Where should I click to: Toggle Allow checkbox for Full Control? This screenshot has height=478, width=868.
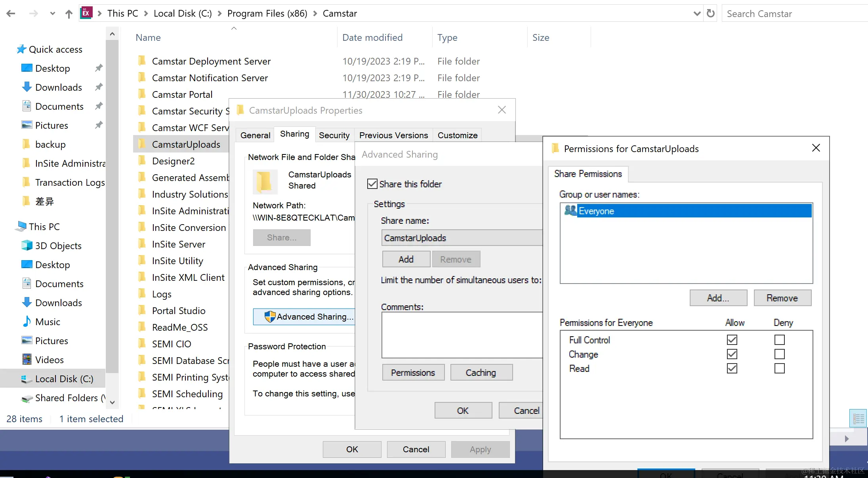click(x=732, y=340)
